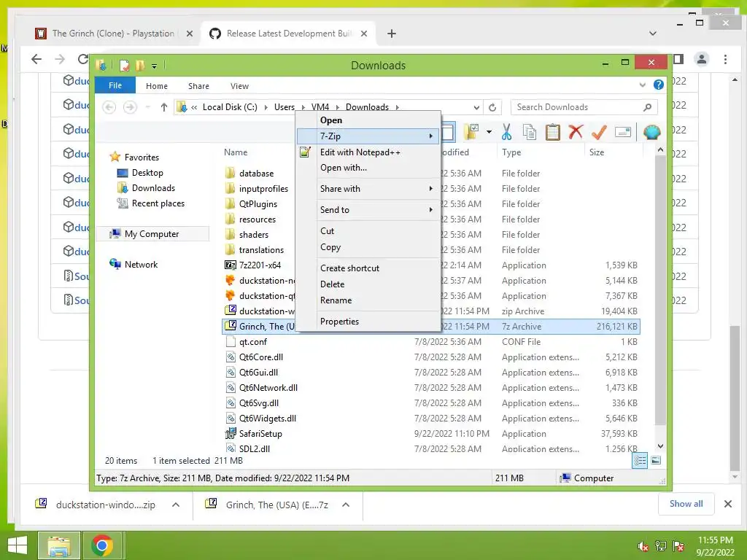The image size is (747, 560).
Task: Click the muted volume tray icon
Action: pyautogui.click(x=643, y=546)
